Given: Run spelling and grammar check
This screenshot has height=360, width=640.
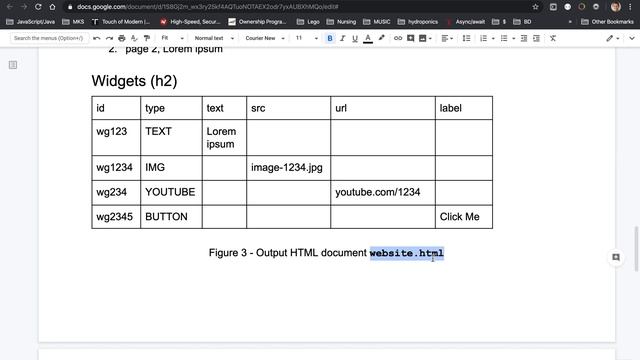Looking at the screenshot, I should [x=134, y=38].
